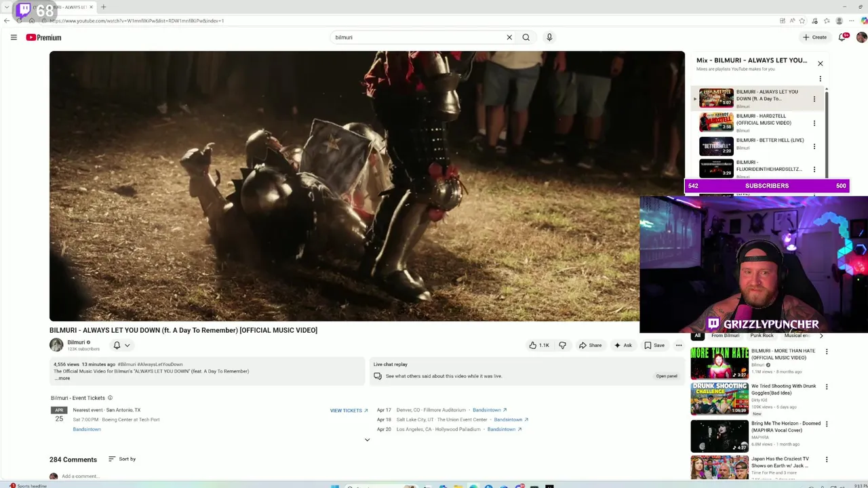Like the video with 1.1K thumbs up
The height and width of the screenshot is (488, 868).
(540, 345)
